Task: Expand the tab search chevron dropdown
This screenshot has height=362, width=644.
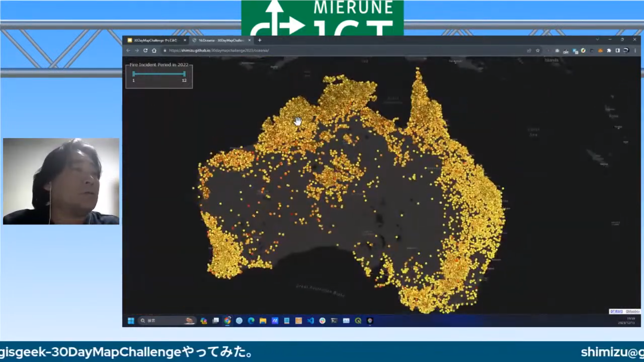Action: click(597, 40)
